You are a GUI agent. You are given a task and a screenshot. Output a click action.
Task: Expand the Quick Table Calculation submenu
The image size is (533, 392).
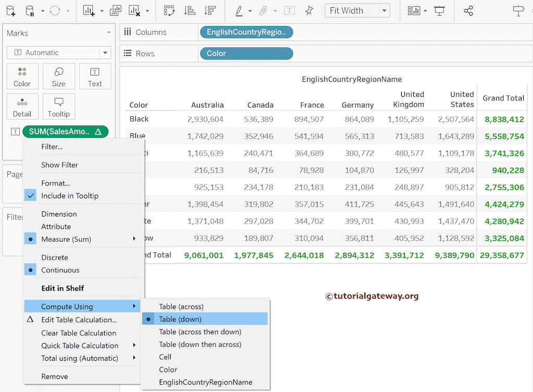(80, 346)
